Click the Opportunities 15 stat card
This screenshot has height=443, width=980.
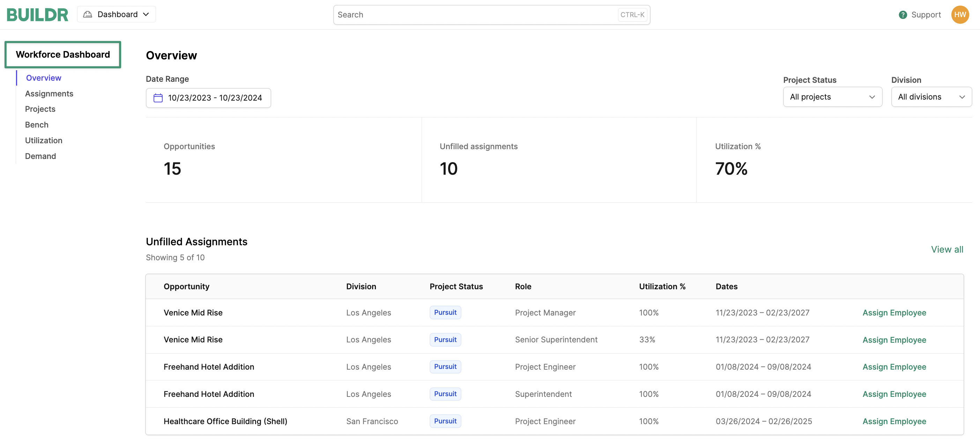point(283,160)
